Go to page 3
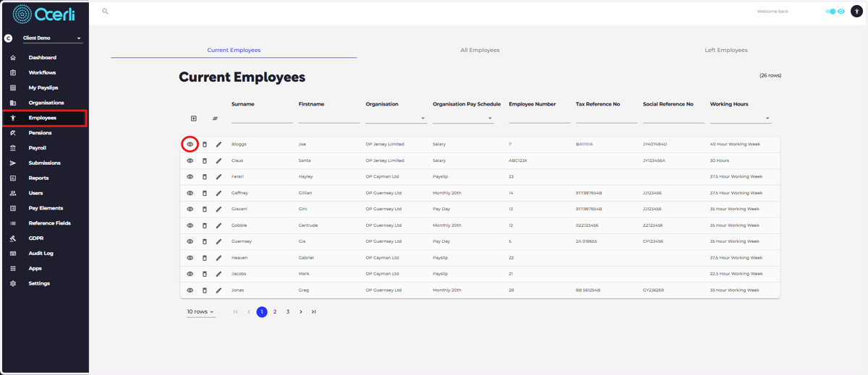 tap(288, 312)
